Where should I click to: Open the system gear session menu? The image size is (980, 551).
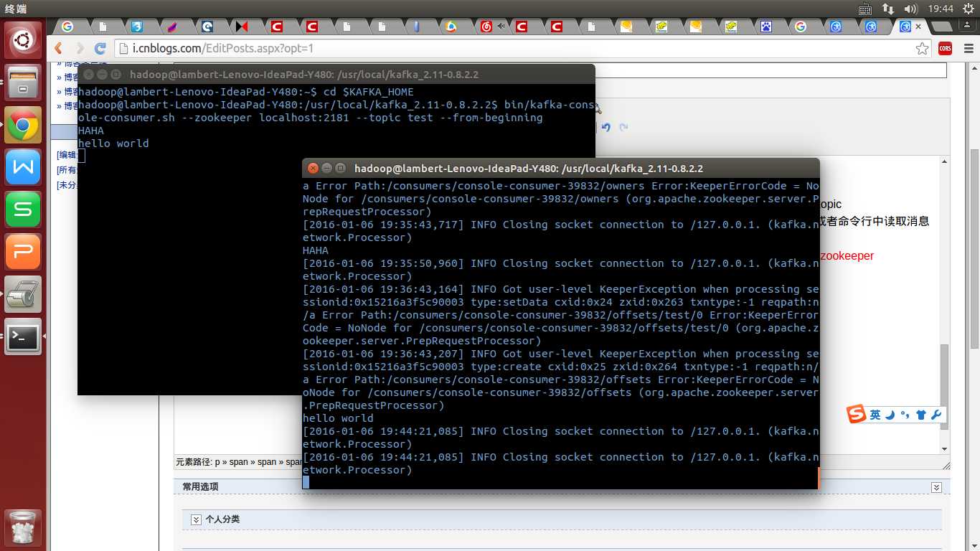point(968,9)
